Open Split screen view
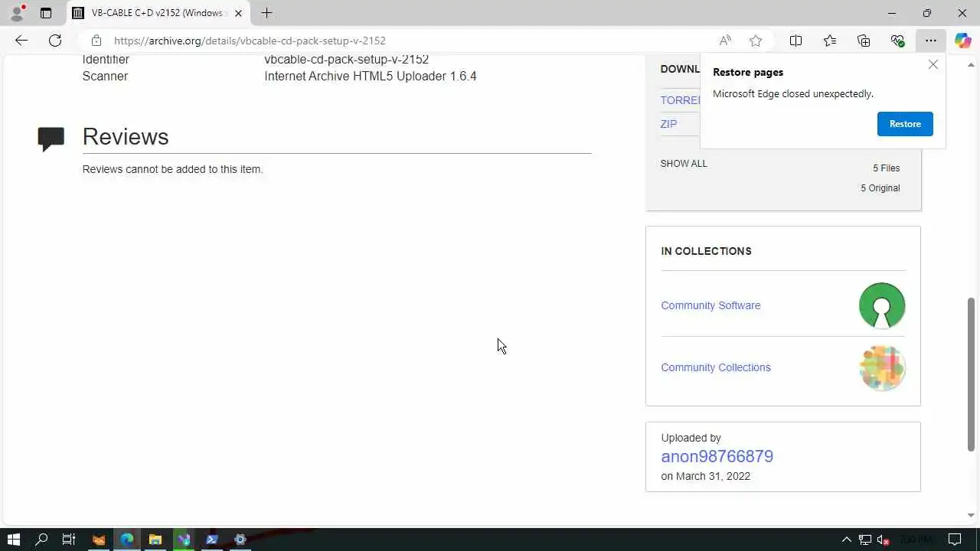This screenshot has width=980, height=551. pos(795,41)
